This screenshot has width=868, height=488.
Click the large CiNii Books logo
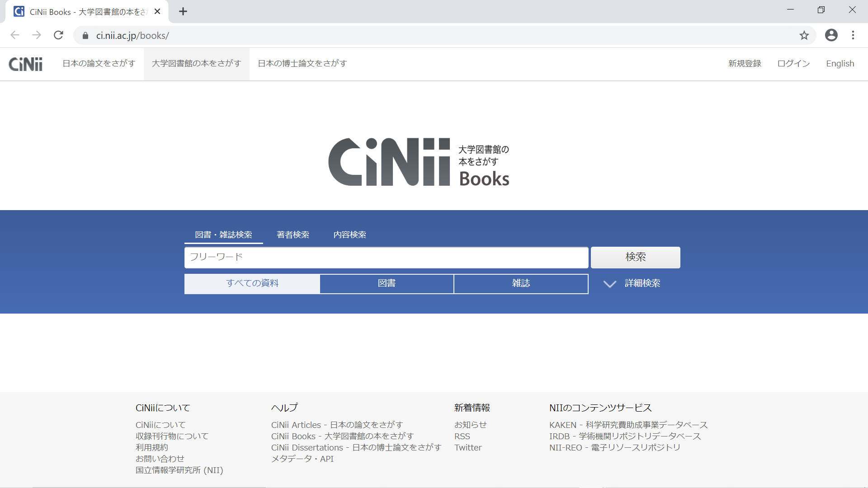click(x=419, y=162)
